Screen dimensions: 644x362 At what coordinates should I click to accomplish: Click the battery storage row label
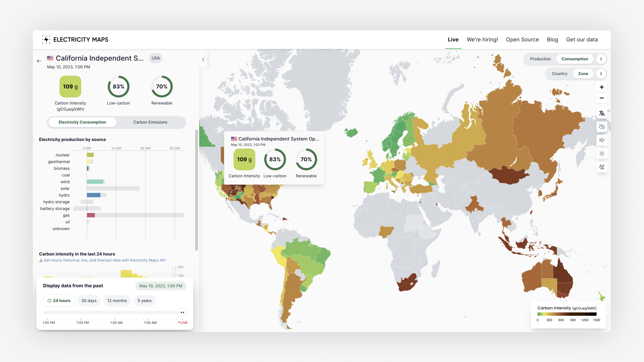[x=55, y=209]
